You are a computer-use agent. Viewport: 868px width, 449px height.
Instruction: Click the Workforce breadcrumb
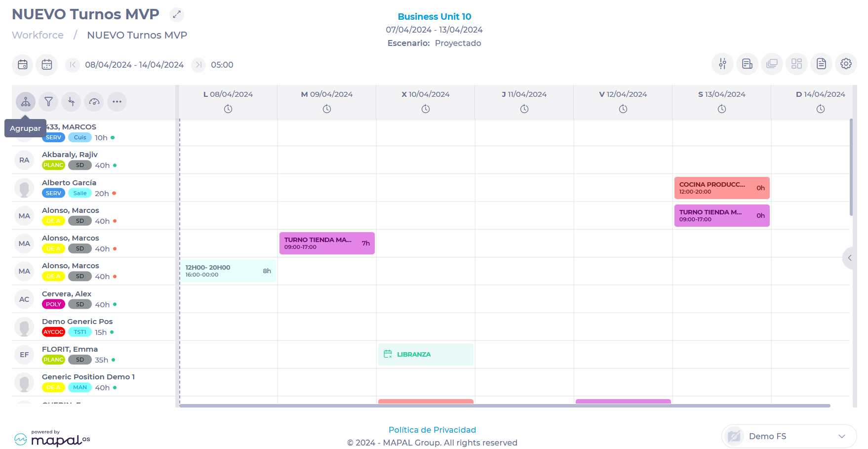[x=38, y=35]
